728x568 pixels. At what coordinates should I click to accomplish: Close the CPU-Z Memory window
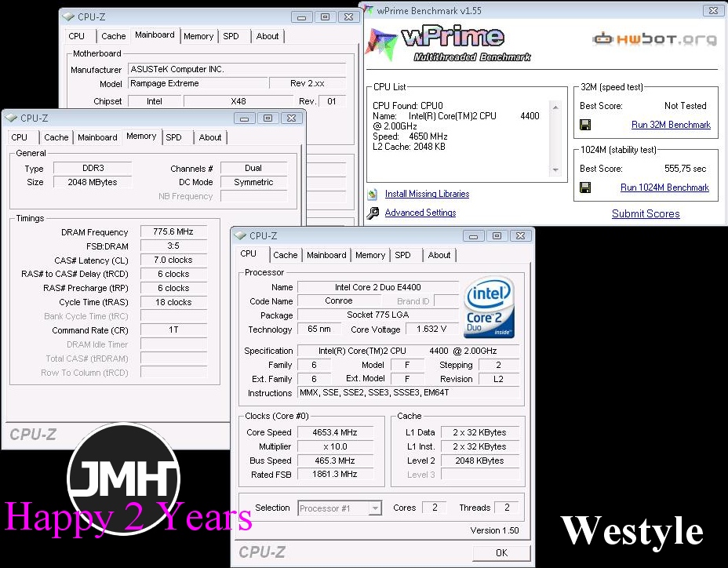point(292,118)
